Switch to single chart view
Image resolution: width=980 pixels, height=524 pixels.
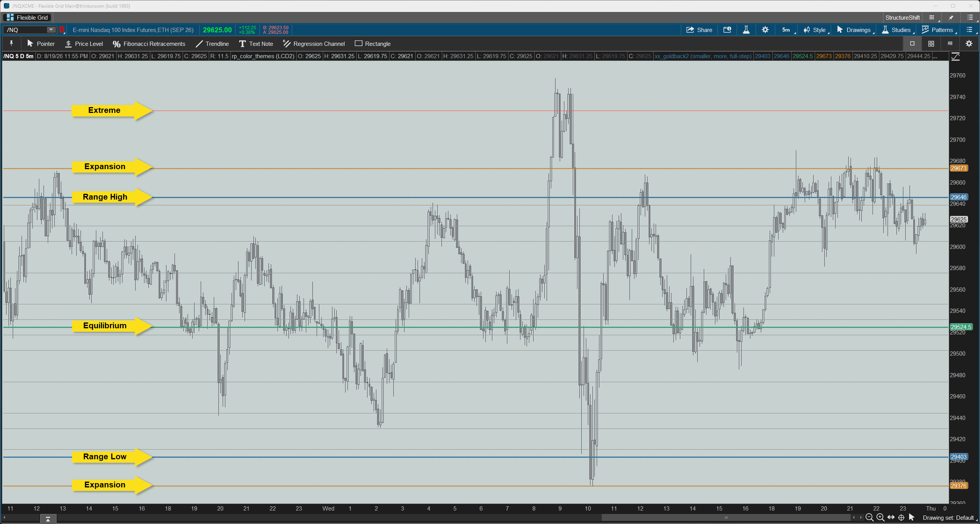[912, 44]
